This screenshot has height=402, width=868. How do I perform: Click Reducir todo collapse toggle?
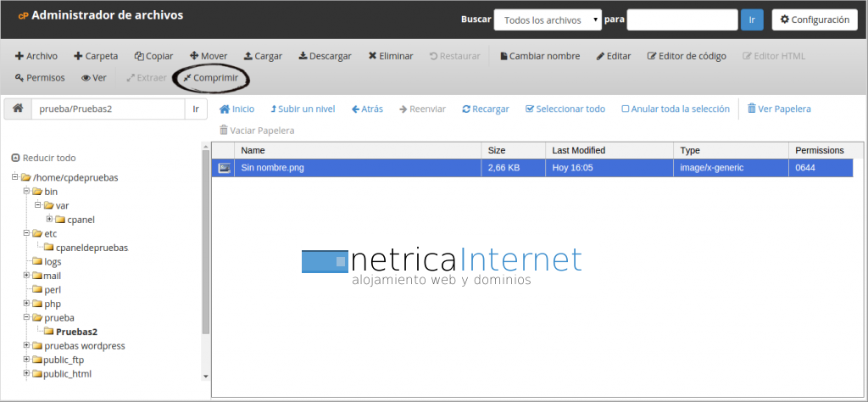point(15,158)
